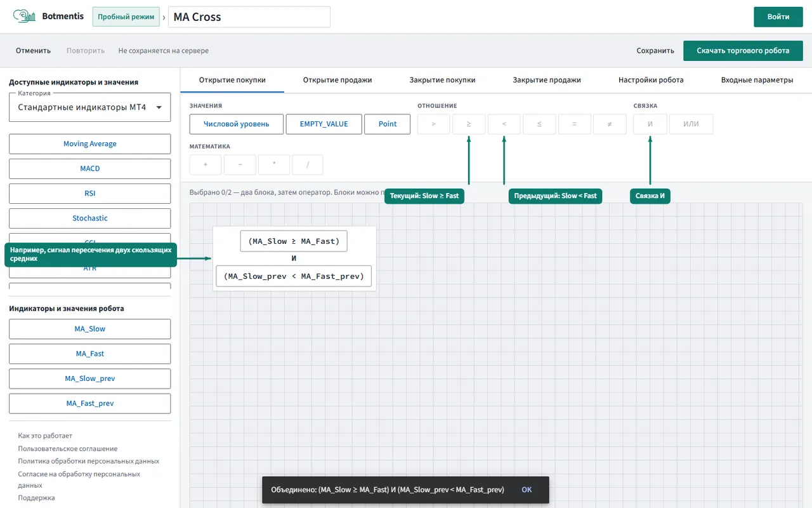Click the divide math operator

click(308, 164)
